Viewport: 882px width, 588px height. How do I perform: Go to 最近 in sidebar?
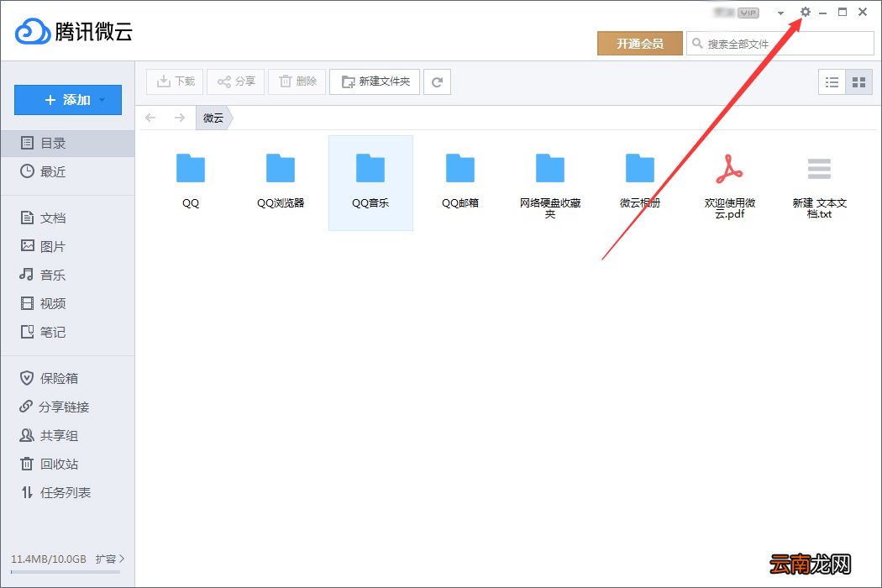pyautogui.click(x=52, y=171)
